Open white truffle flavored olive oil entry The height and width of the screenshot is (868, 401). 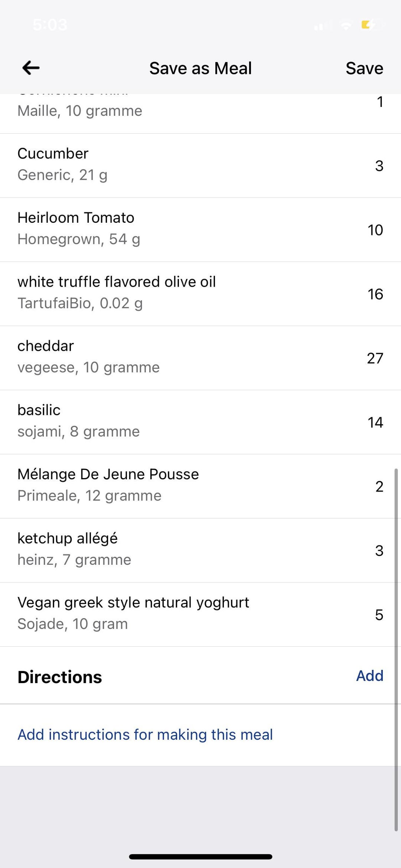tap(200, 294)
